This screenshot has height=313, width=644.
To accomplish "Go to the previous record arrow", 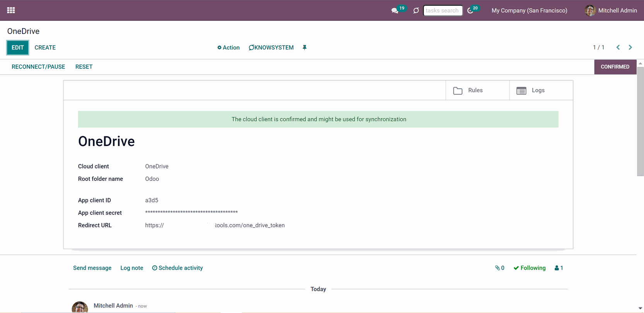I will (618, 47).
